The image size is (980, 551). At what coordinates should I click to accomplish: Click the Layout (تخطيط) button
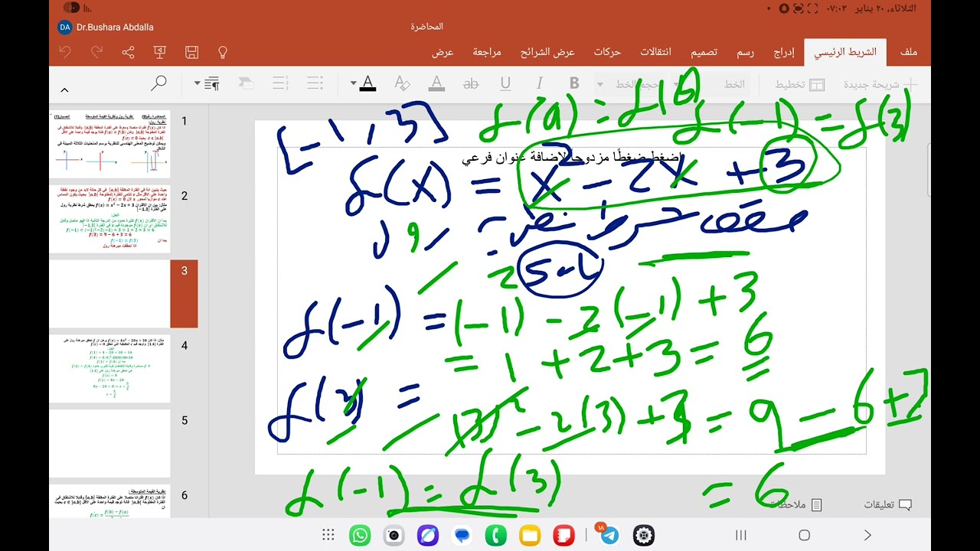[799, 84]
